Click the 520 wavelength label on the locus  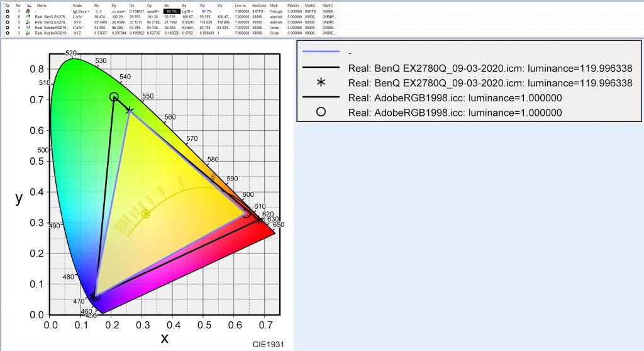71,53
